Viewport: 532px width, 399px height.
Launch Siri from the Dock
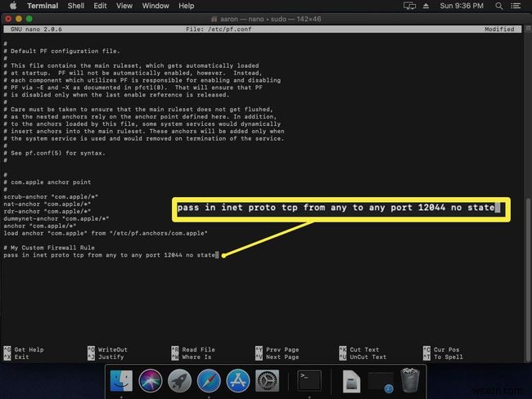(151, 381)
